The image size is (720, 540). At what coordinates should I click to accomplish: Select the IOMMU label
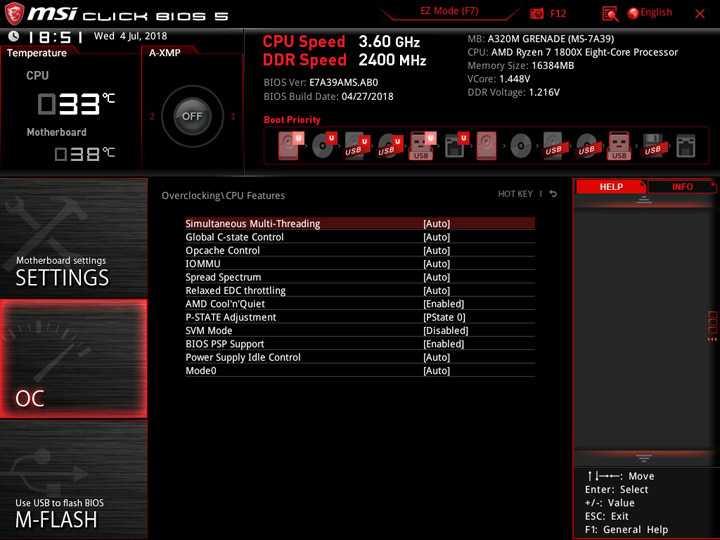[x=203, y=264]
